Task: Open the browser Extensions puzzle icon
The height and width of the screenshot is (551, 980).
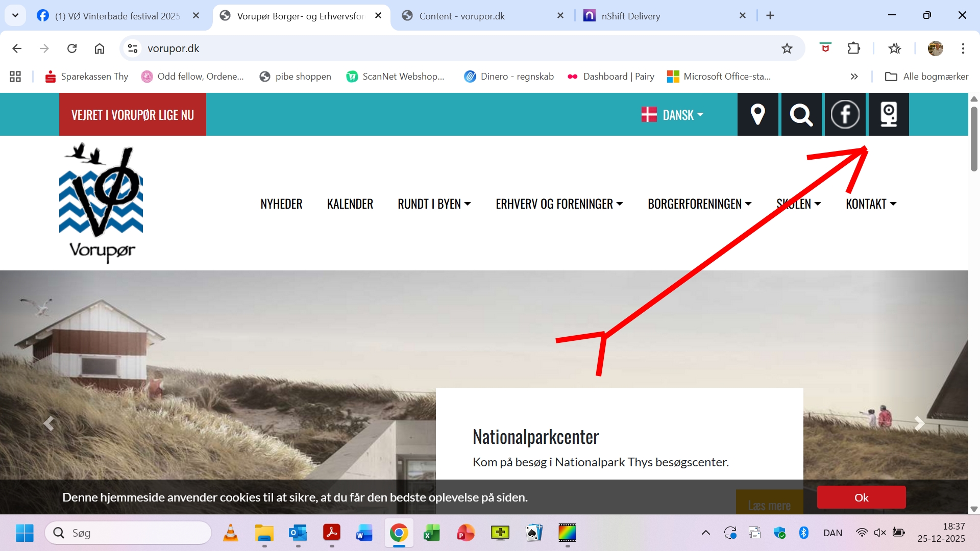Action: pyautogui.click(x=853, y=48)
